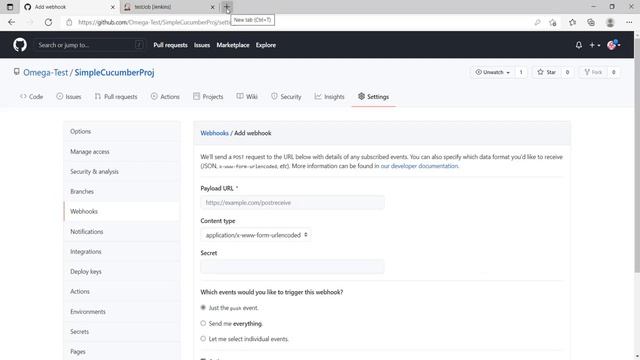Open Deploy keys settings
This screenshot has height=360, width=640.
[122, 271]
